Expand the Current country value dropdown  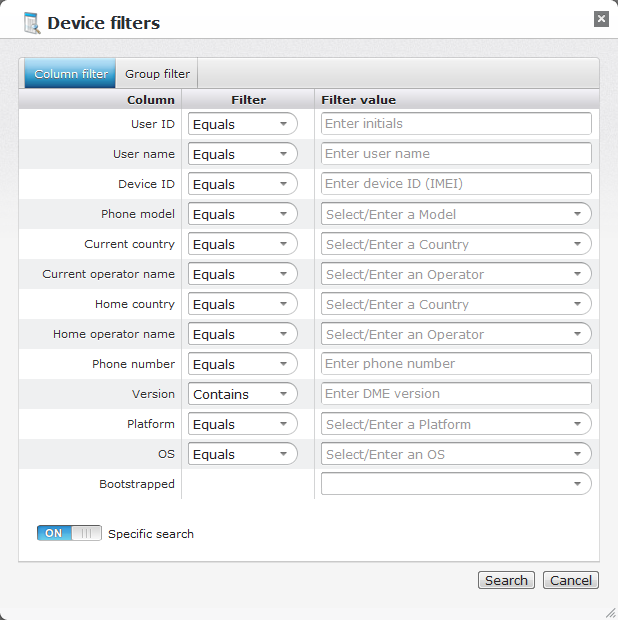pyautogui.click(x=577, y=244)
